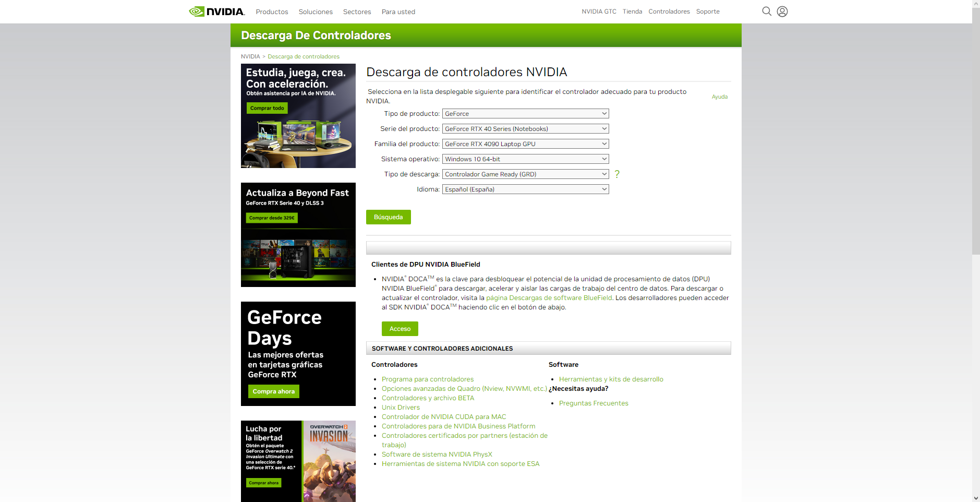This screenshot has width=980, height=502.
Task: Open Herramientas de sistema NVIDIA con soporte ESA
Action: pos(461,464)
